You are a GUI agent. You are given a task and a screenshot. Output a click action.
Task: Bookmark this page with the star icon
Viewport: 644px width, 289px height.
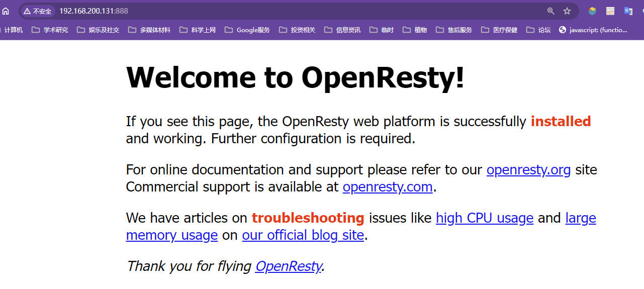click(x=567, y=11)
